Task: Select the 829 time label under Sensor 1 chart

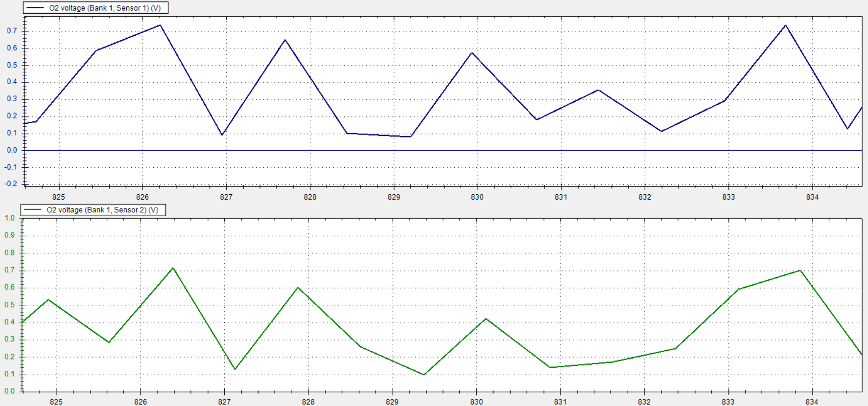Action: [x=394, y=197]
